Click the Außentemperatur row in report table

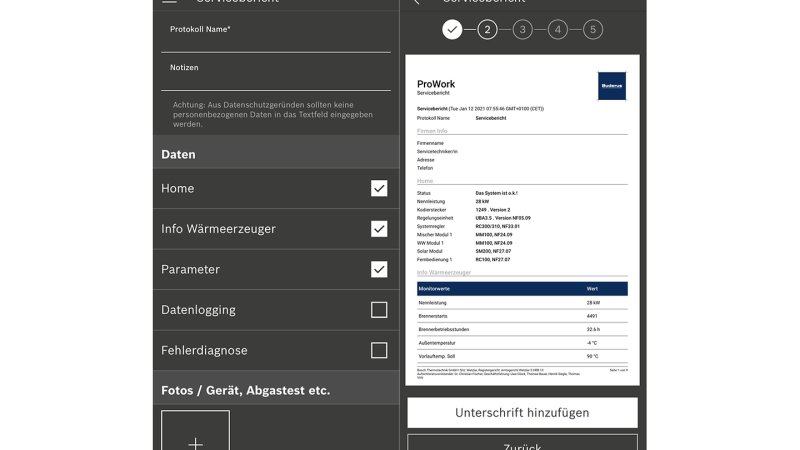522,343
